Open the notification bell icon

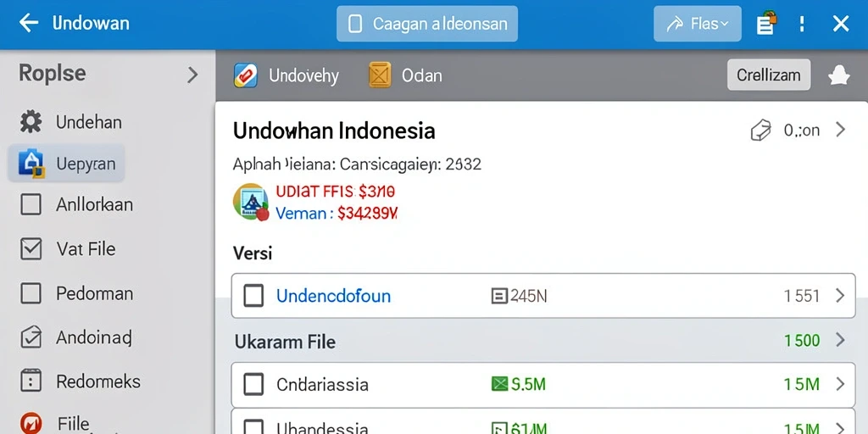(x=838, y=75)
